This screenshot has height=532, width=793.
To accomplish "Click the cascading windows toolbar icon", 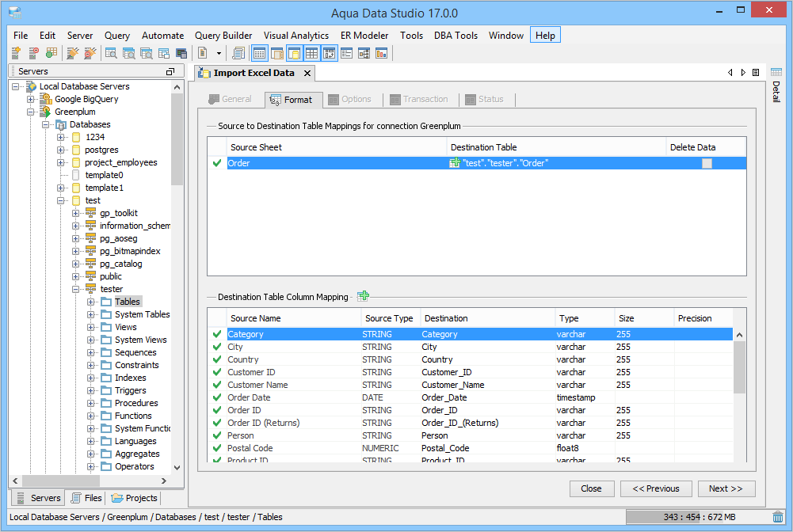I will (x=163, y=52).
